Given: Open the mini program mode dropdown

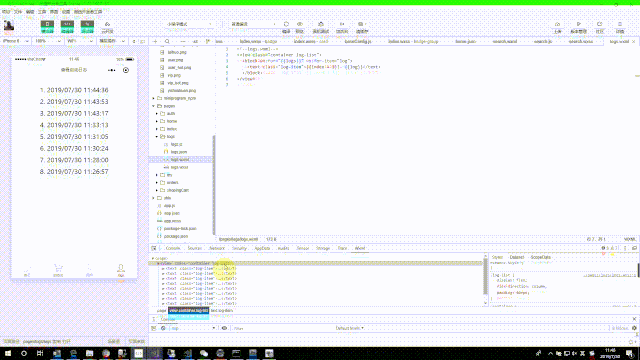Looking at the screenshot, I should click(189, 24).
